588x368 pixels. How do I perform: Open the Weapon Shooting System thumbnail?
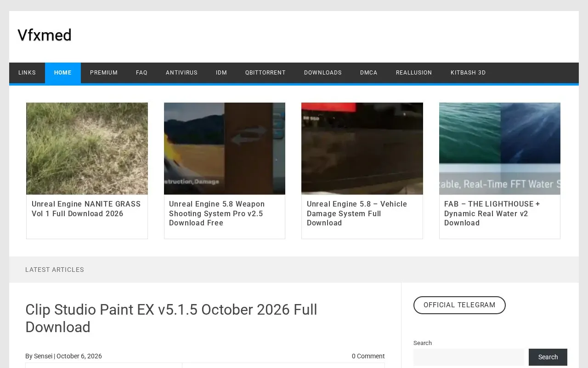tap(225, 149)
